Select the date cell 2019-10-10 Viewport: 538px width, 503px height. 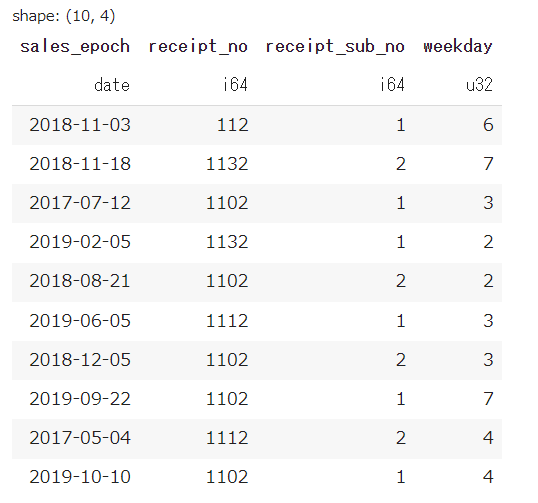(x=80, y=478)
